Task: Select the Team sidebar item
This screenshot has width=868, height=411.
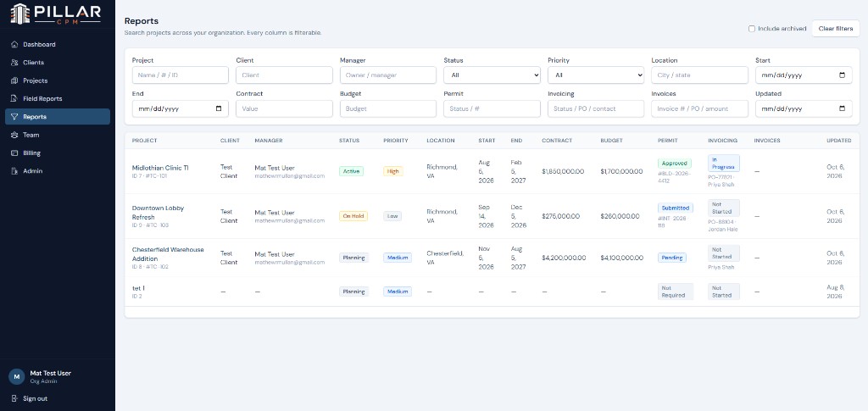Action: coord(58,135)
